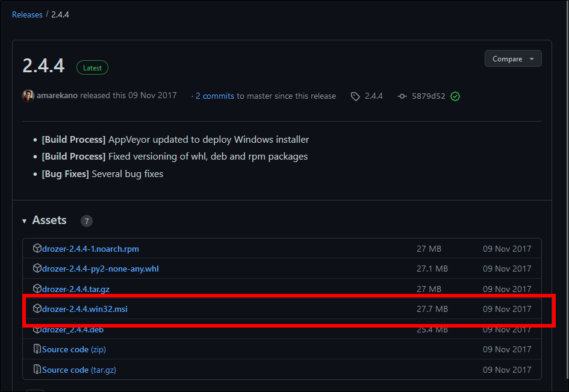Click the Latest release badge
569x392 pixels.
92,68
